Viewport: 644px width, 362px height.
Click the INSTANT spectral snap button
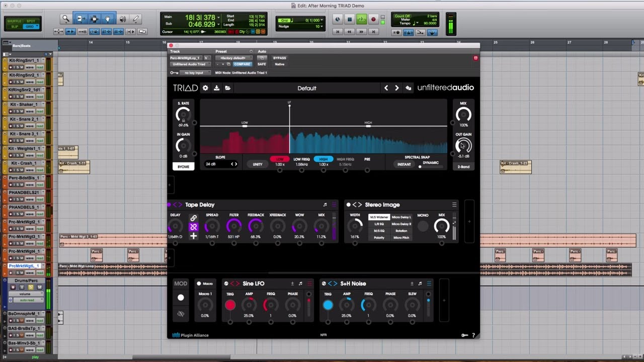coord(404,164)
